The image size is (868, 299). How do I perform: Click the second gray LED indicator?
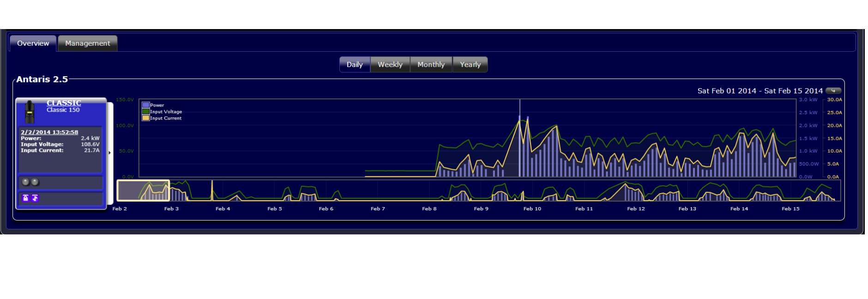click(x=35, y=182)
